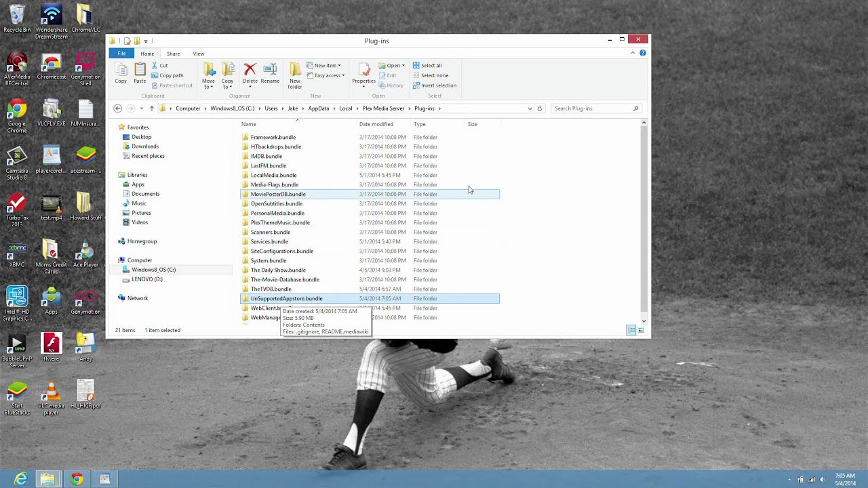Select Network in navigation pane
Viewport: 868px width, 488px height.
click(137, 298)
